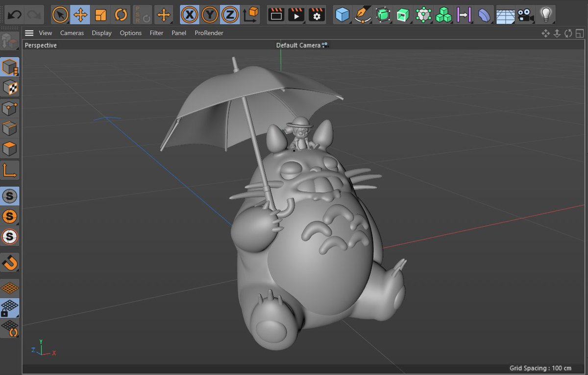Click the viewport orbit camera icon
The width and height of the screenshot is (588, 375).
tap(568, 33)
